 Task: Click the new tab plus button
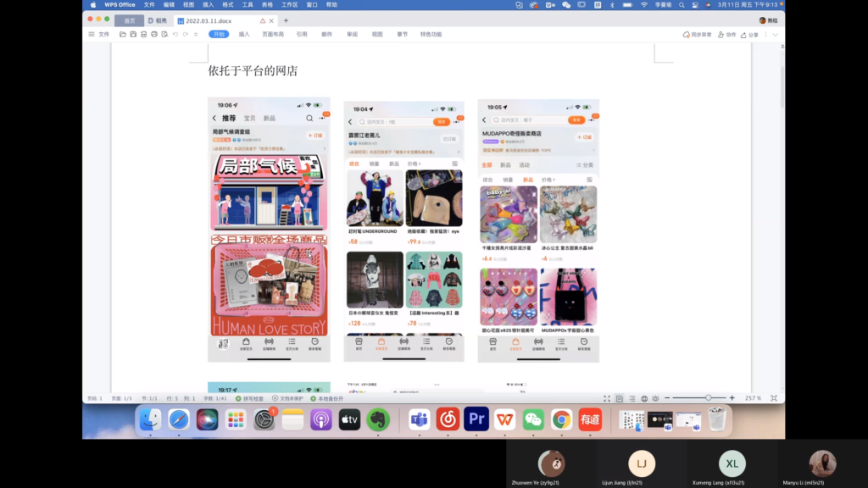click(287, 20)
